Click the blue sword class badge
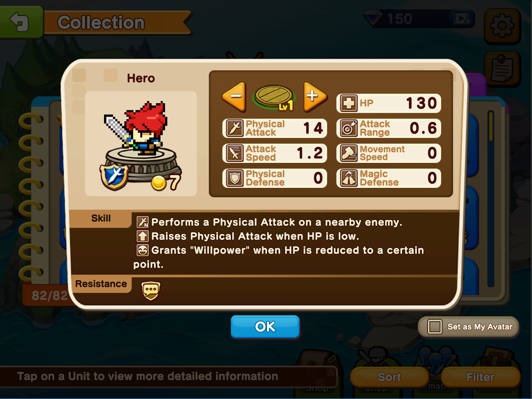 click(x=114, y=176)
